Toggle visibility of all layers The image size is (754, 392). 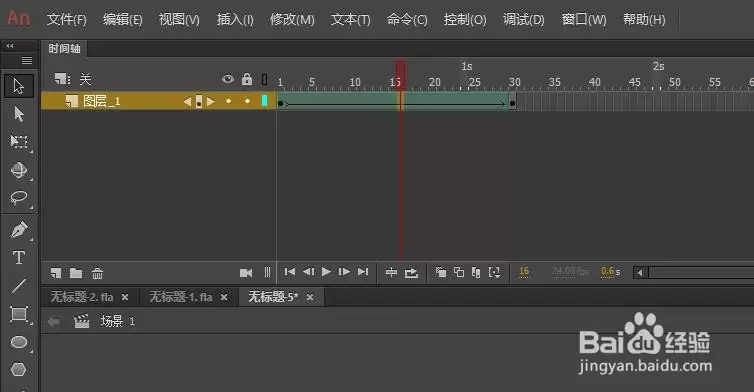pyautogui.click(x=228, y=79)
